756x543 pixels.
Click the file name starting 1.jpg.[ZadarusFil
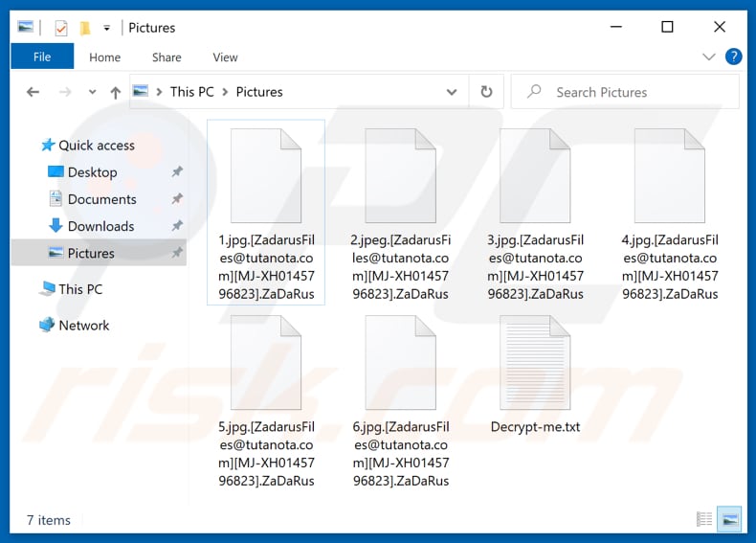pyautogui.click(x=266, y=267)
